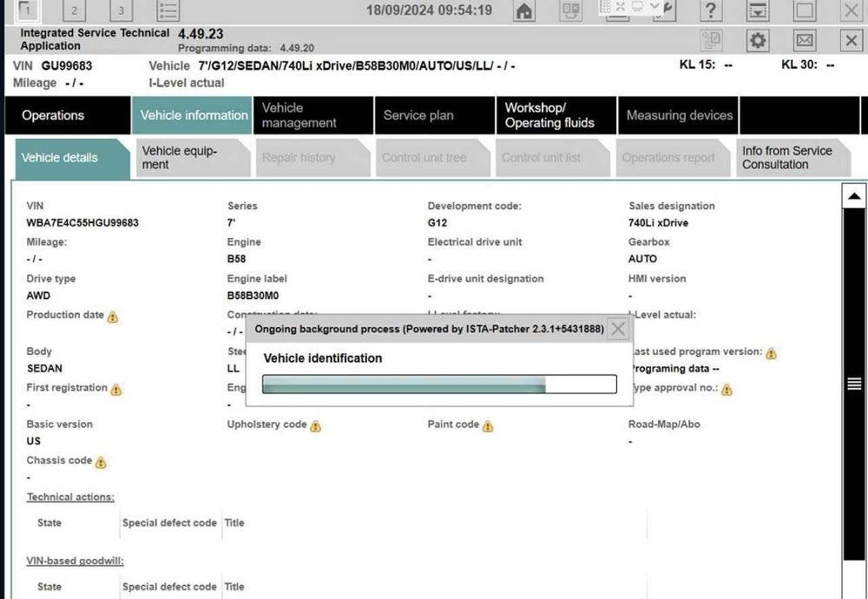Click the header vehicle description string
868x599 pixels.
click(x=357, y=66)
